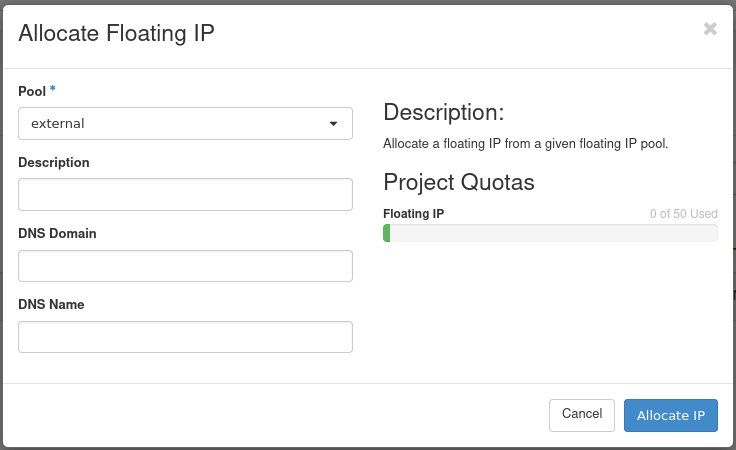The height and width of the screenshot is (450, 736).
Task: Click the Allocate Floating IP dialog title
Action: [x=117, y=33]
